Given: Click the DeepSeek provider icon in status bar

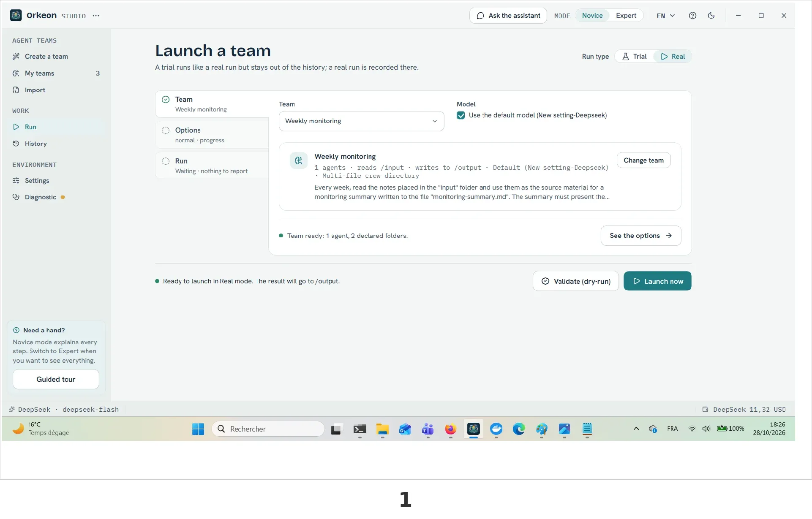Looking at the screenshot, I should pyautogui.click(x=12, y=409).
